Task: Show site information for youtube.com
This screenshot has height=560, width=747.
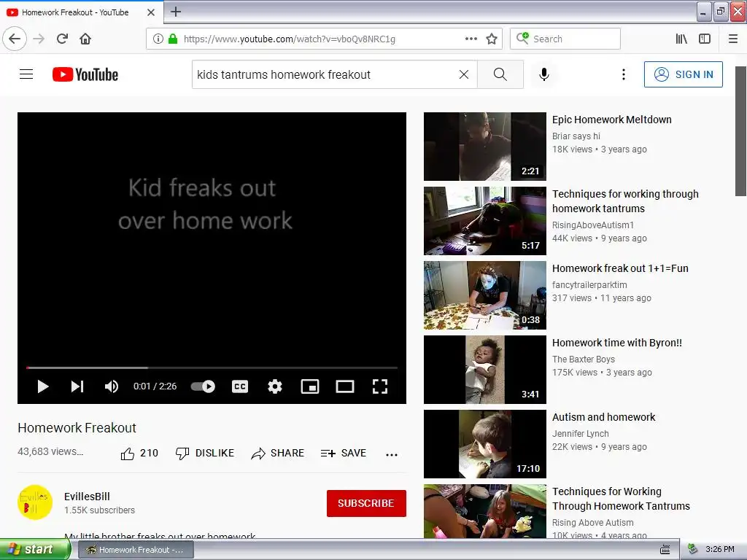Action: pyautogui.click(x=158, y=39)
